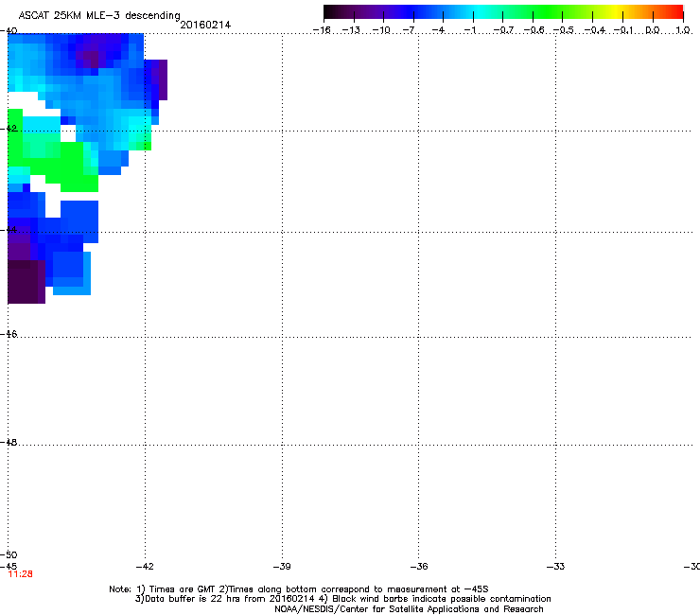Click the ASCAT 25KM MLE-3 descending title
Screen dimensions: 700x615
[x=99, y=15]
